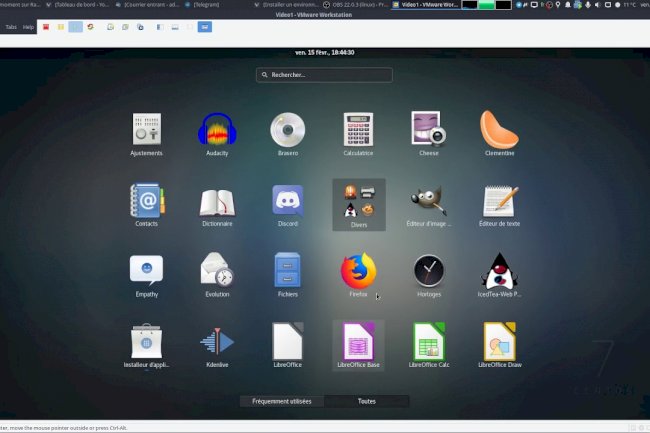Image resolution: width=650 pixels, height=433 pixels.
Task: Click the red power VMware toolbar icon
Action: pyautogui.click(x=46, y=27)
